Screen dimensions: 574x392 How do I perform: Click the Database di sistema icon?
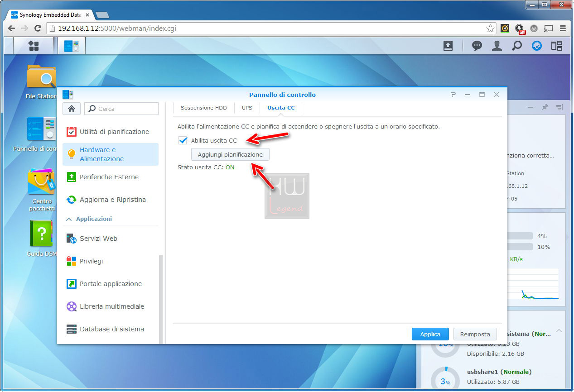click(x=72, y=329)
